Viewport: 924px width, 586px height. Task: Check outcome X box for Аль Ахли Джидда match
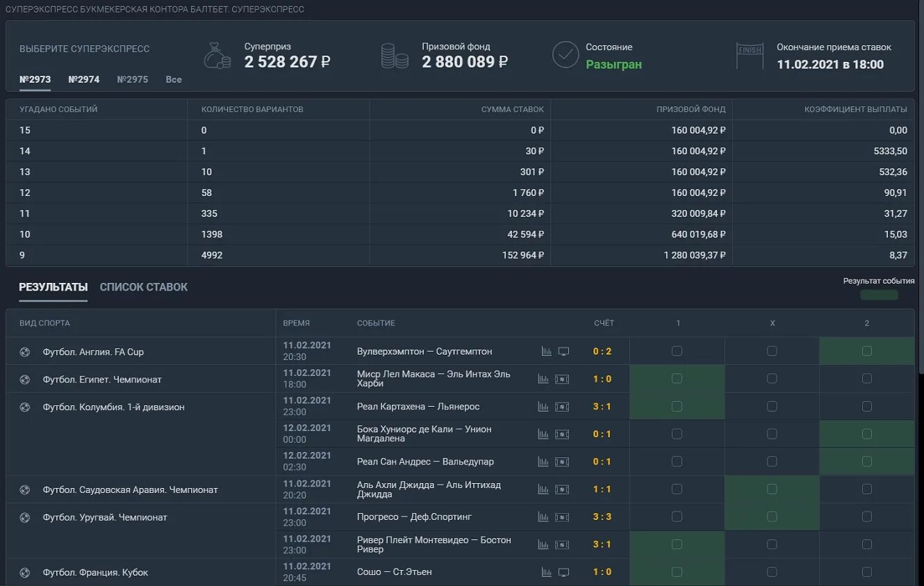point(772,489)
